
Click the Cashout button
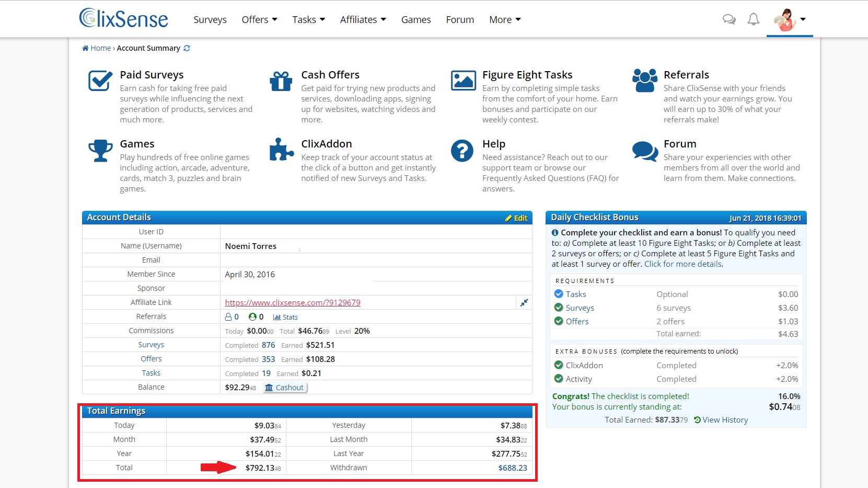click(285, 388)
